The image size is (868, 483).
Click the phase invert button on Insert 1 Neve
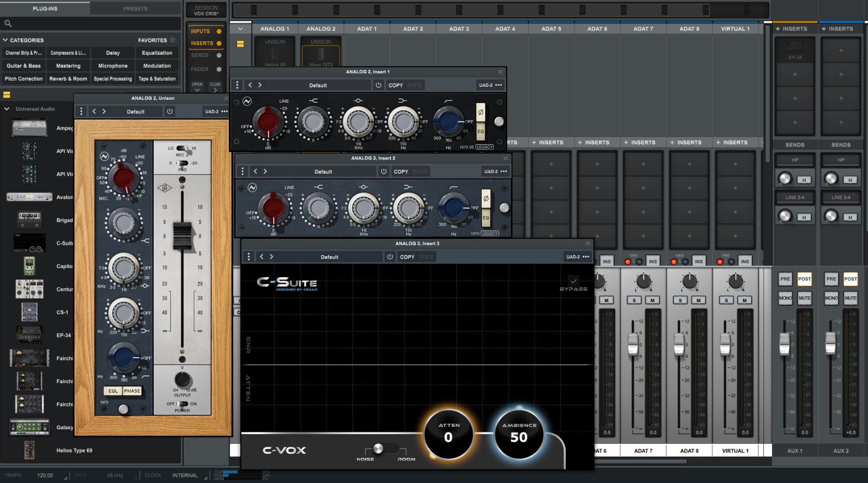(481, 112)
